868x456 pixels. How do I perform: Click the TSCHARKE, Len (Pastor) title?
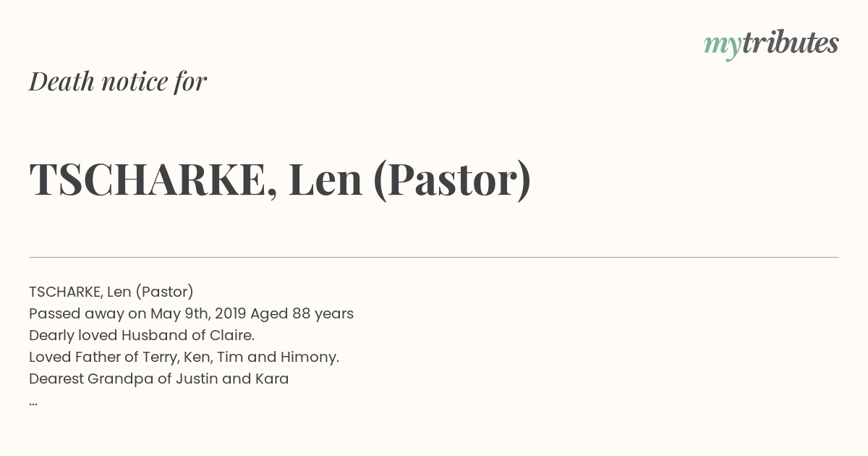pyautogui.click(x=280, y=180)
